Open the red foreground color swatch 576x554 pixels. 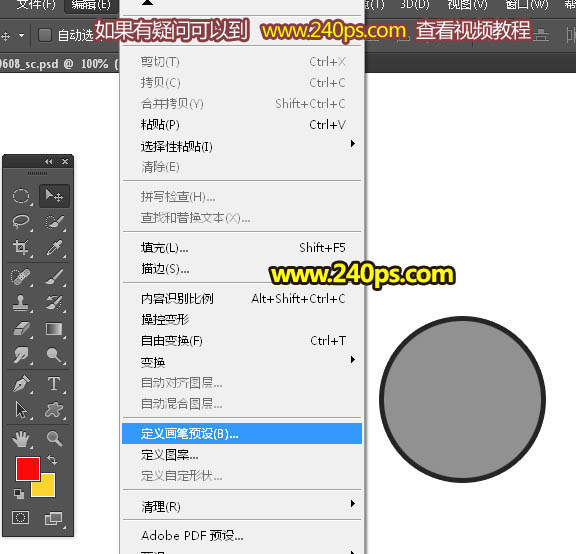pos(28,469)
